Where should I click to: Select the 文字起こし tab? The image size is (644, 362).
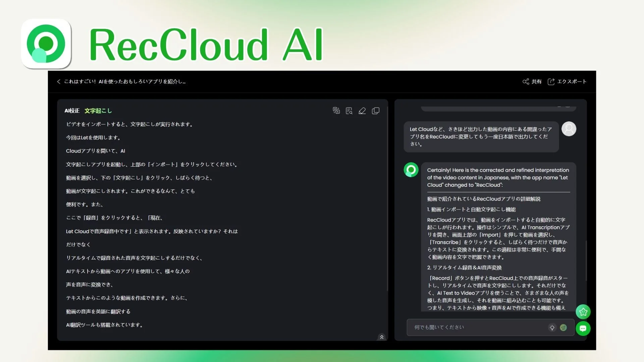point(98,111)
